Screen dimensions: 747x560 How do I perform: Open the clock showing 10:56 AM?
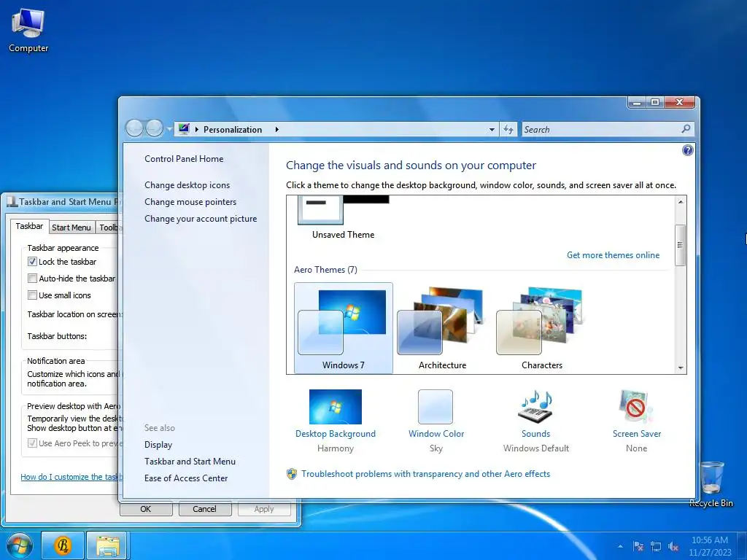click(x=710, y=546)
